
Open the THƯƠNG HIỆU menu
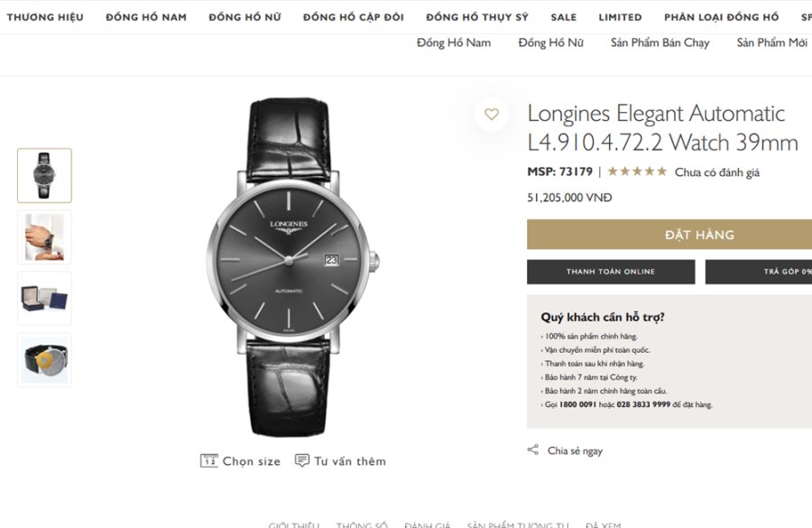coord(45,17)
